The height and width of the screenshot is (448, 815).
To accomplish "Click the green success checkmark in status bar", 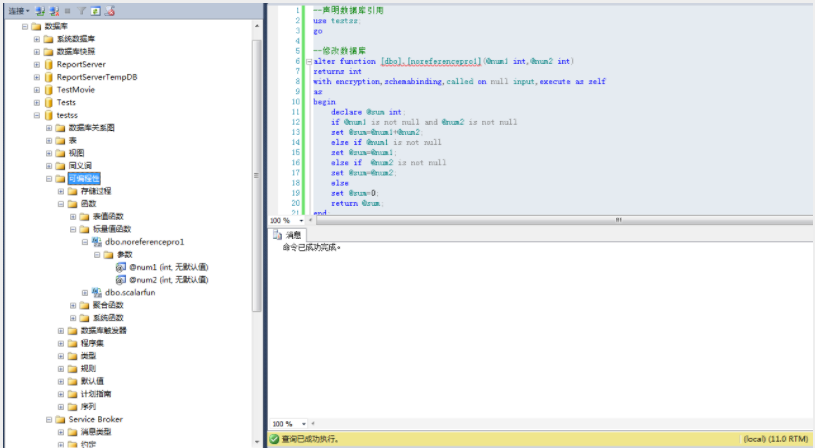I will point(274,439).
